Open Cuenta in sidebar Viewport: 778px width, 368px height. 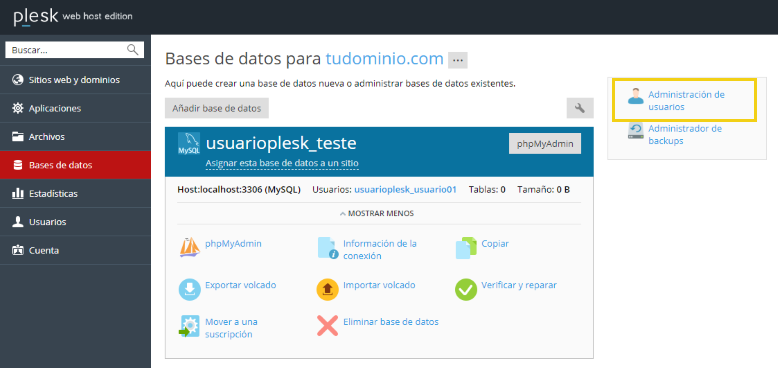pyautogui.click(x=75, y=250)
